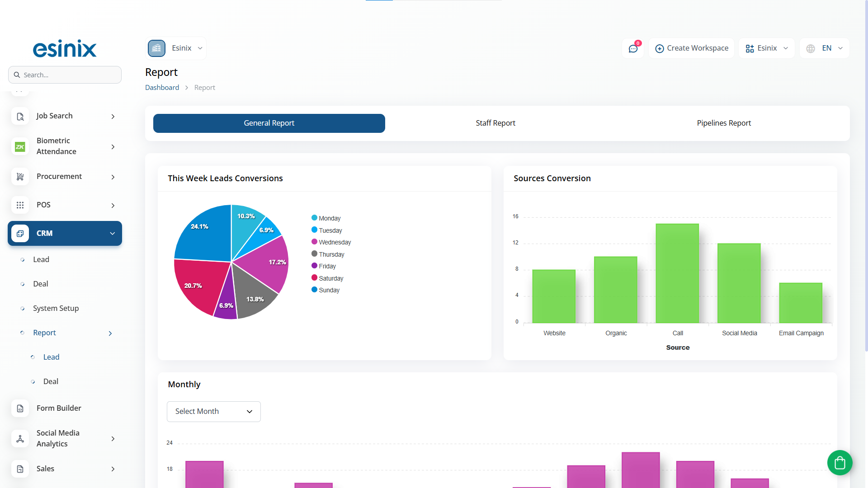Open the Form Builder menu item

[59, 408]
